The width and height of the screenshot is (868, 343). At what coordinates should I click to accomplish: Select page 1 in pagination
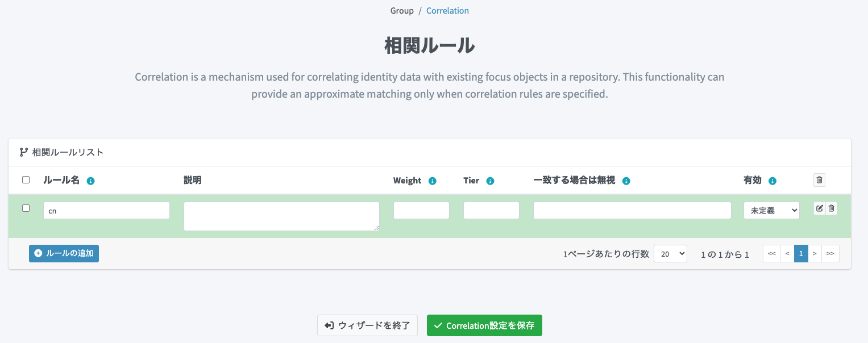[800, 254]
